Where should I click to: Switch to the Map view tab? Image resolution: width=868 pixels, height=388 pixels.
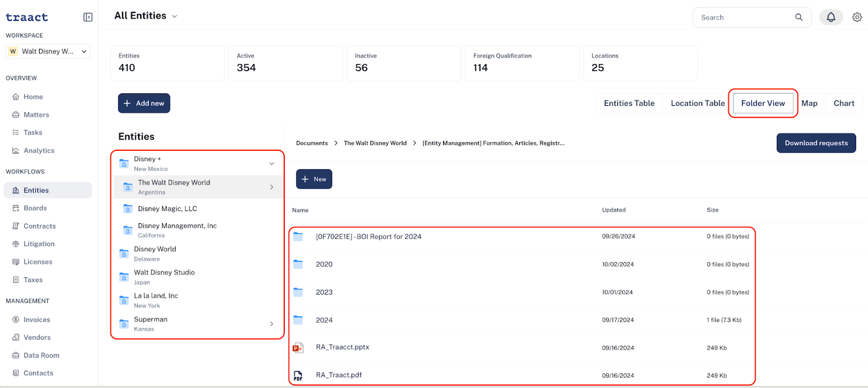point(809,103)
